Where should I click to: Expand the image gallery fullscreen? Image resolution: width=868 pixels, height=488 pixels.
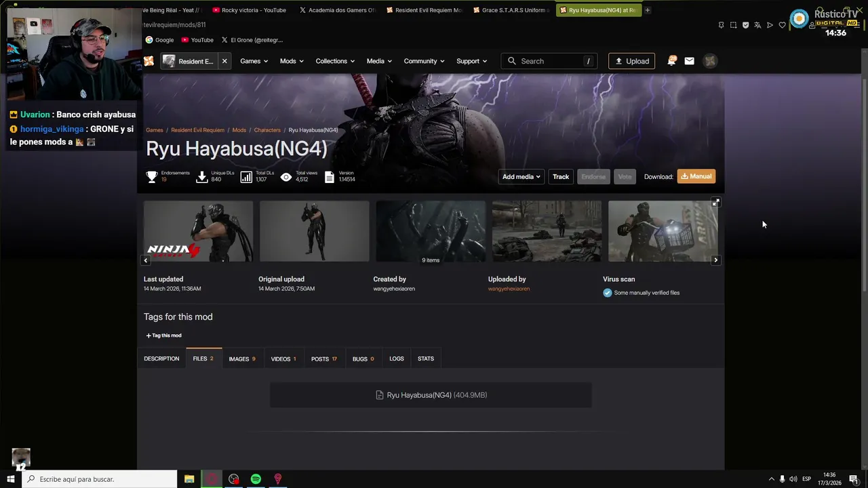(x=715, y=203)
